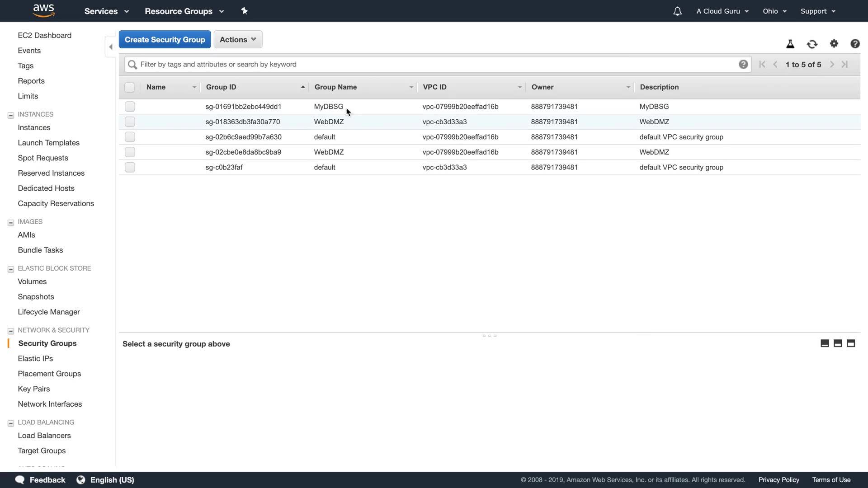Image resolution: width=868 pixels, height=488 pixels.
Task: Click the keyword search filter field
Action: (x=434, y=64)
